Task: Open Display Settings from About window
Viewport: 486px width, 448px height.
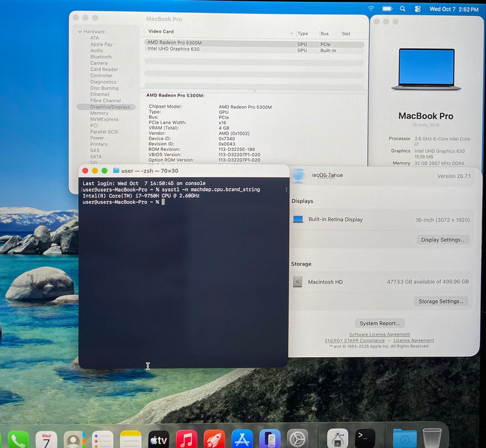Action: [x=443, y=239]
